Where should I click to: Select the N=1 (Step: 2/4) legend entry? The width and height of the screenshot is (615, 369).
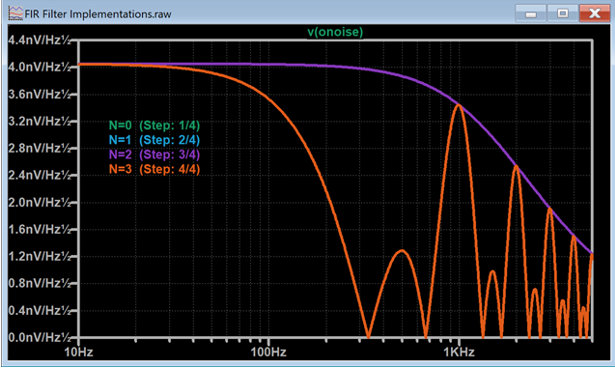pos(155,140)
